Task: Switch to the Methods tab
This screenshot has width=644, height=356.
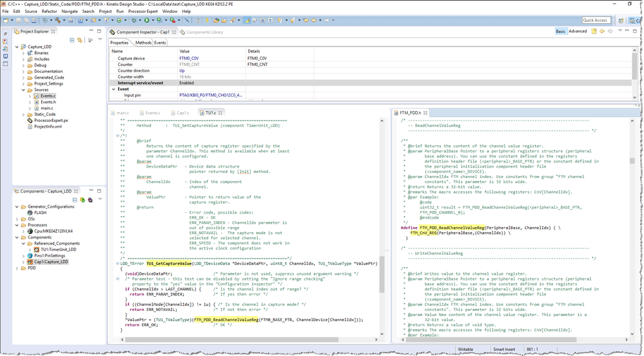Action: coord(143,43)
